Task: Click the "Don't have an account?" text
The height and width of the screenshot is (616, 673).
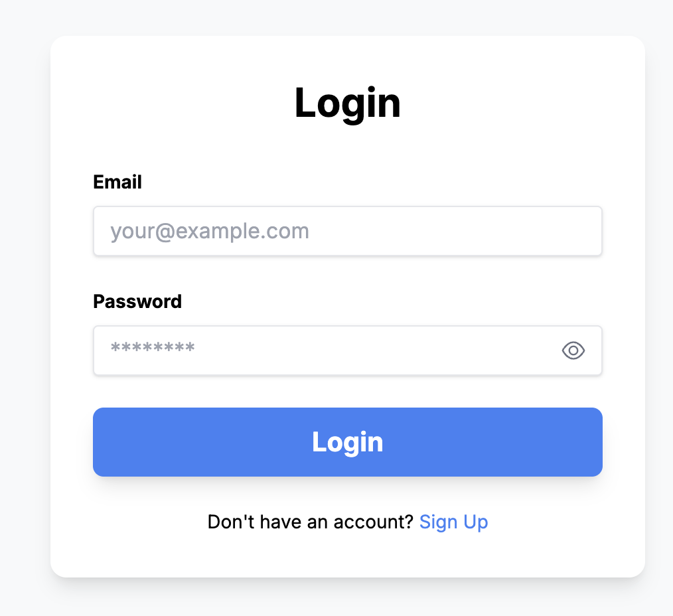Action: tap(311, 522)
